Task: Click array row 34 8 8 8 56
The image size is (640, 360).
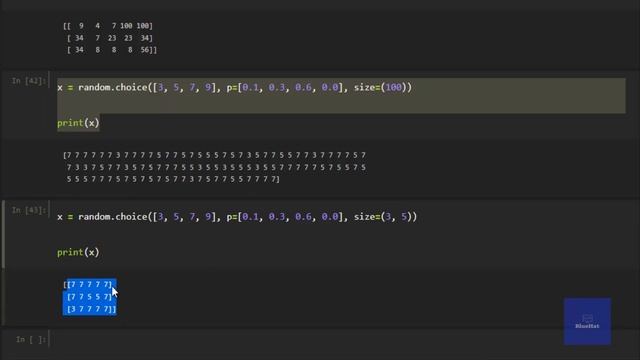Action: [x=112, y=50]
